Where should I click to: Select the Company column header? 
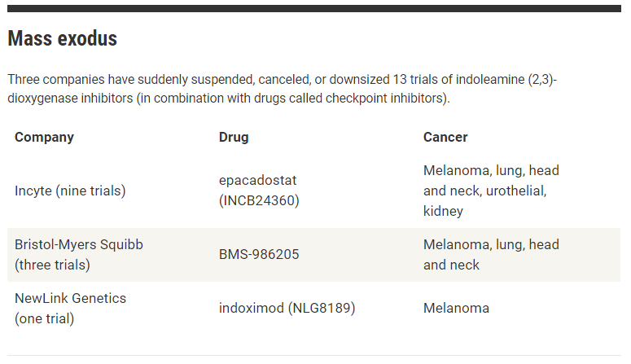coord(44,138)
